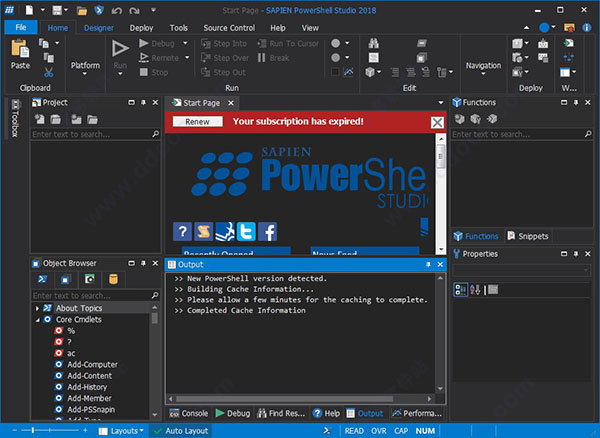The width and height of the screenshot is (600, 438).
Task: Click the binoculars Find icon in Edit group
Action: [x=373, y=43]
